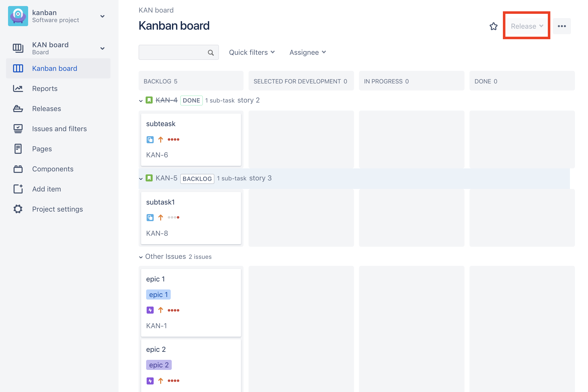Open Reports from sidebar
Screen dimensions: 588x392
[45, 88]
